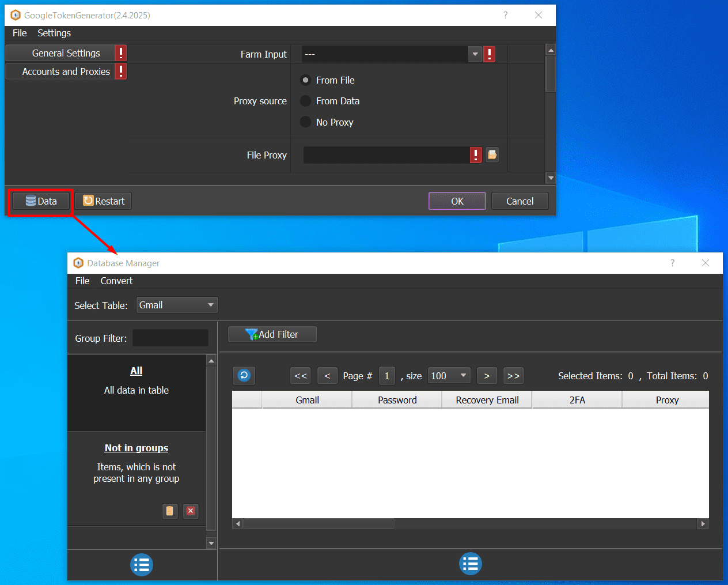Select the All group

pos(136,392)
